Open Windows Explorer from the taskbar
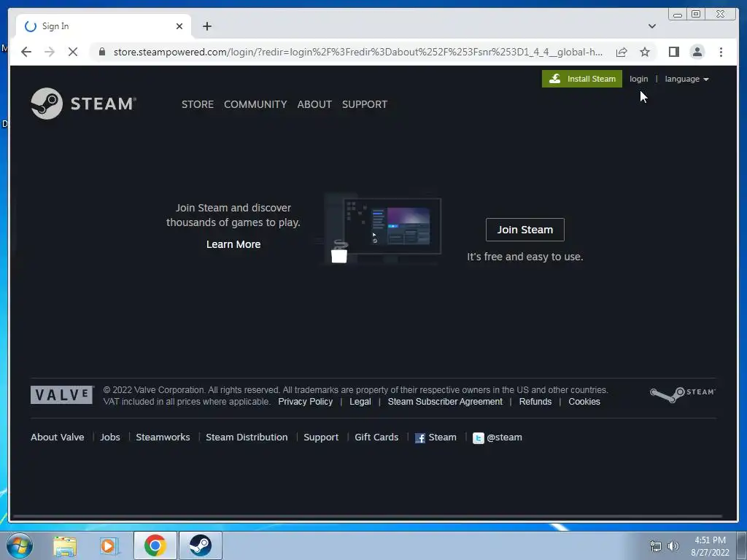The image size is (747, 560). pos(65,545)
